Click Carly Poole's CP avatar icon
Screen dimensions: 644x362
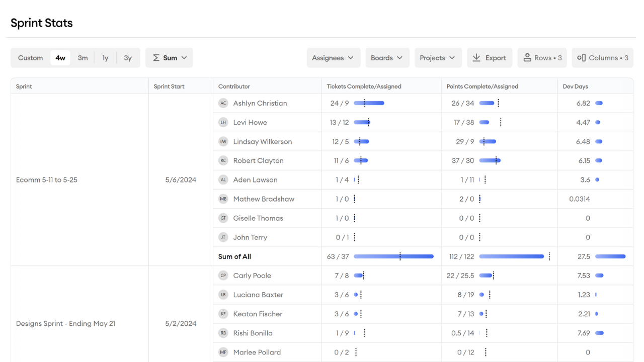coord(223,276)
